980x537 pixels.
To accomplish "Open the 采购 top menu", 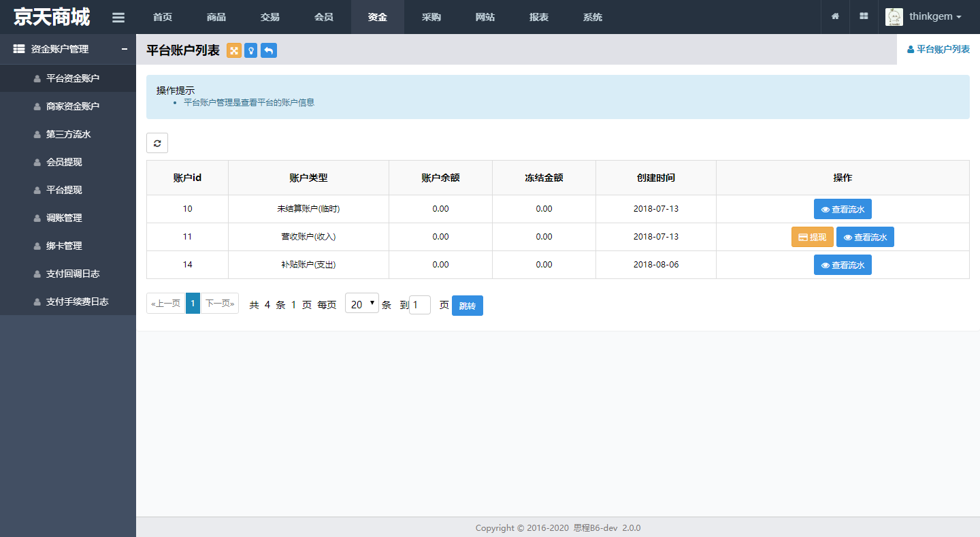I will [x=431, y=17].
